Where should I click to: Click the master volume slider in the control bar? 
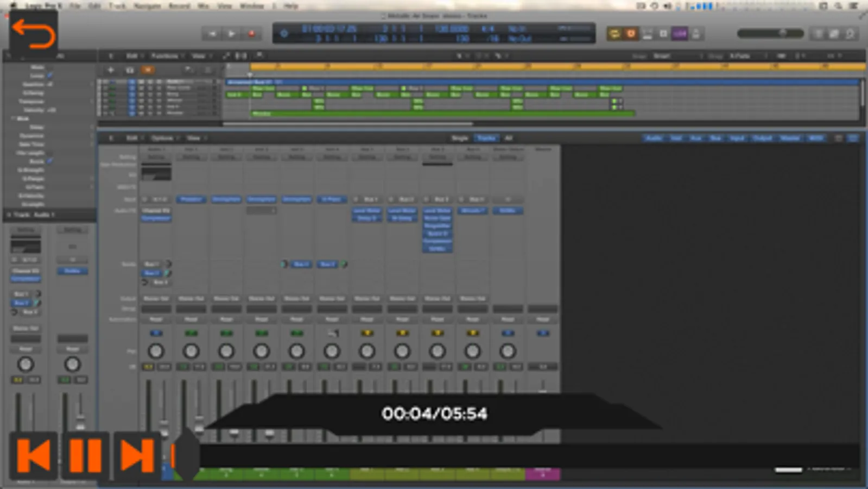770,34
